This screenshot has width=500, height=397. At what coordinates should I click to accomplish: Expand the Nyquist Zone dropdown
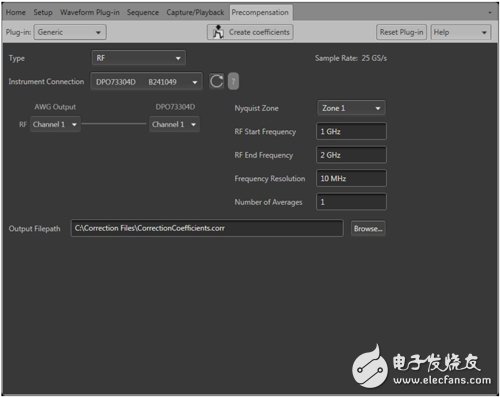pyautogui.click(x=351, y=108)
